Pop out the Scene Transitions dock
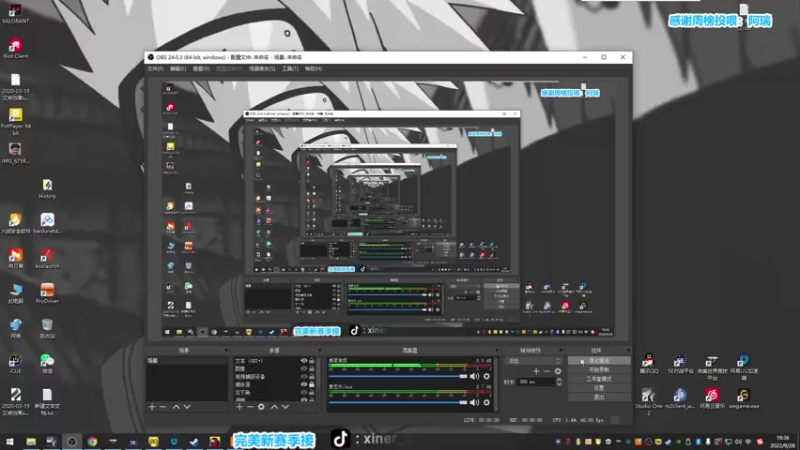 pos(560,351)
